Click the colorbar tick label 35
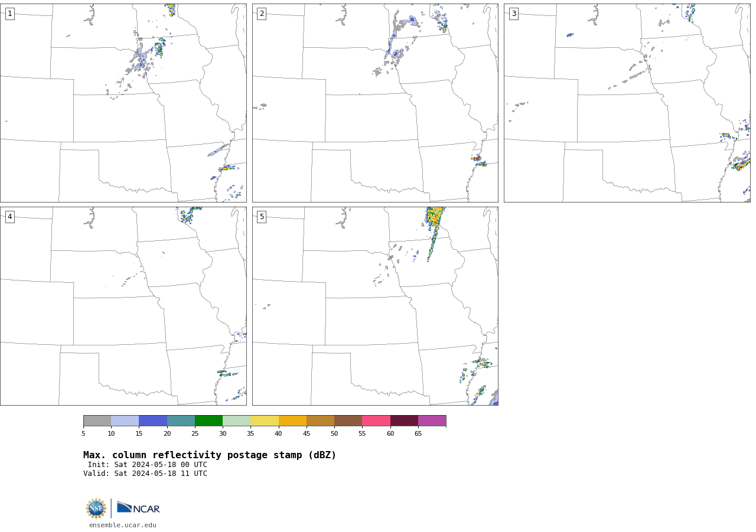Image resolution: width=756 pixels, height=532 pixels. (x=250, y=434)
